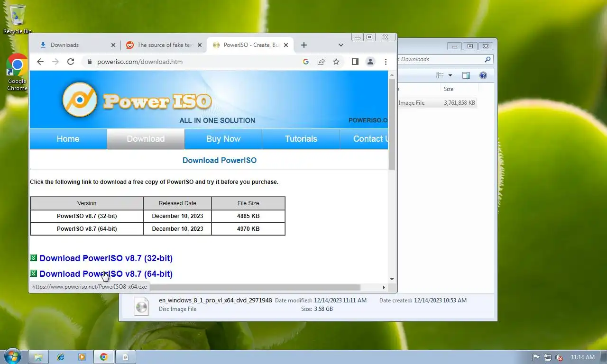Open a new Chrome tab
Viewport: 607px width, 364px height.
pos(304,45)
